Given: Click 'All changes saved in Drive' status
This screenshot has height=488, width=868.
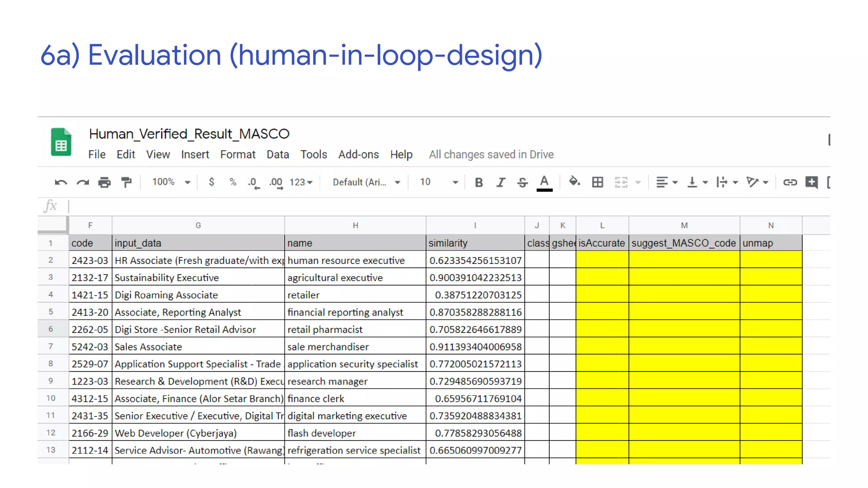Looking at the screenshot, I should 491,155.
